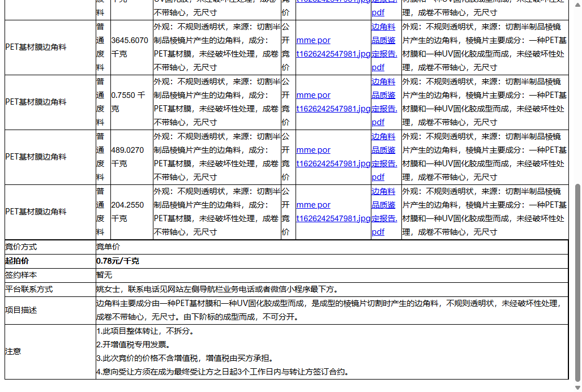582x392 pixels.
Task: Click the project description starting 边角料主要成分由一种PET基材膜
Action: pos(330,311)
